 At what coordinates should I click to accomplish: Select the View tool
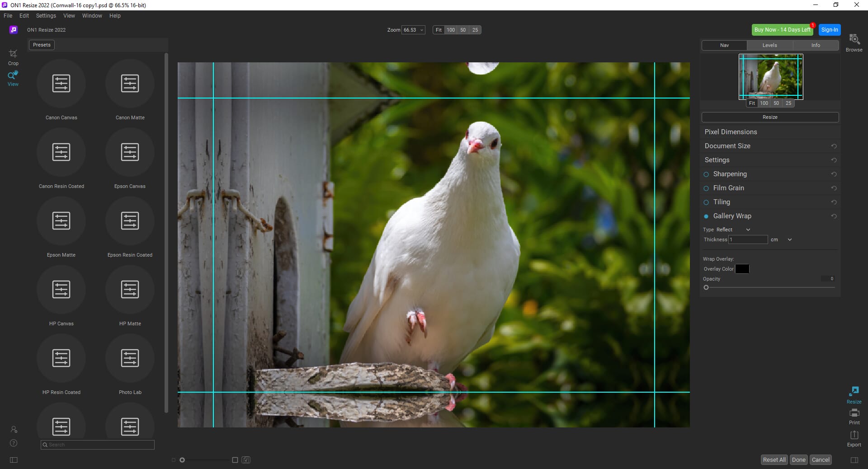click(x=13, y=79)
